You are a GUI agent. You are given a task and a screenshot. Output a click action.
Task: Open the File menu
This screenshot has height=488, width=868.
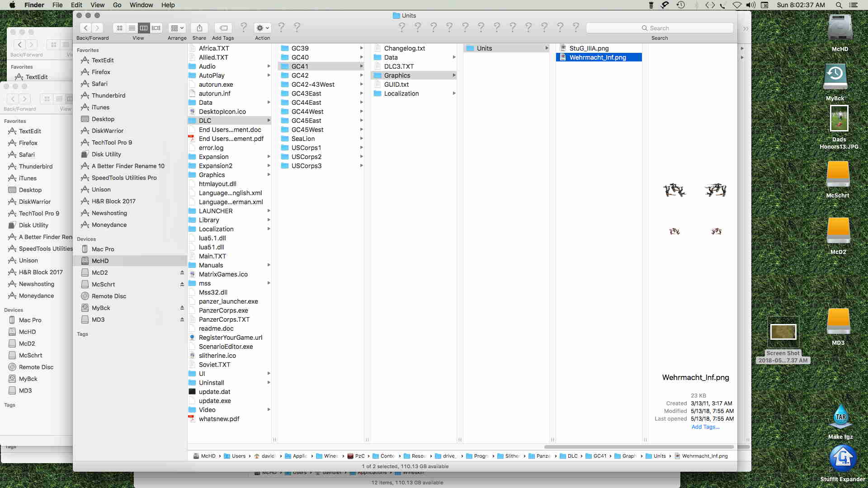point(57,5)
